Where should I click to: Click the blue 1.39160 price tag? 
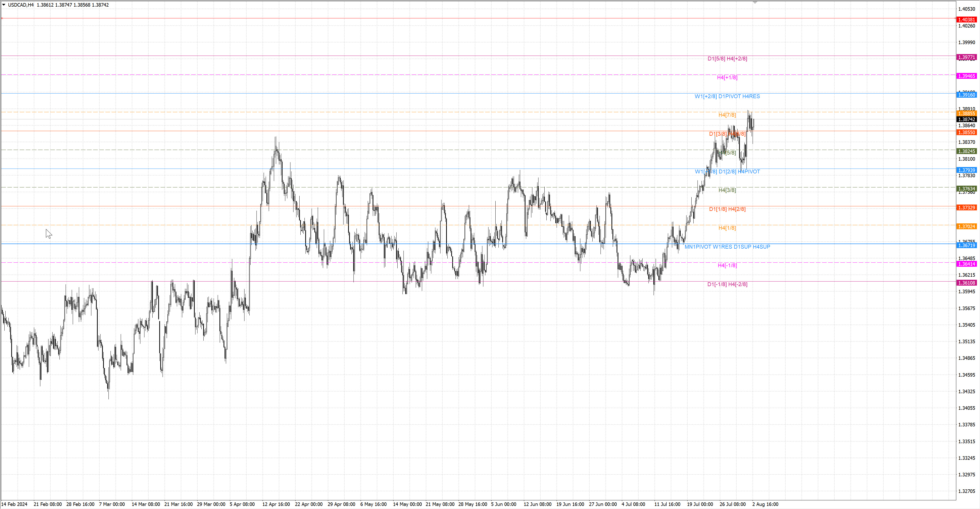click(x=966, y=95)
